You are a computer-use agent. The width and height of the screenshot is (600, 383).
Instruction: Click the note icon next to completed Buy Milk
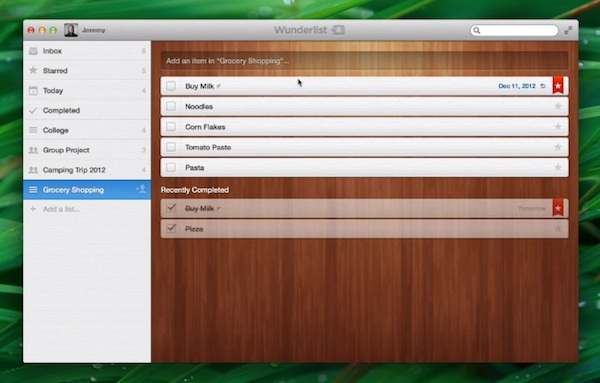(x=218, y=209)
